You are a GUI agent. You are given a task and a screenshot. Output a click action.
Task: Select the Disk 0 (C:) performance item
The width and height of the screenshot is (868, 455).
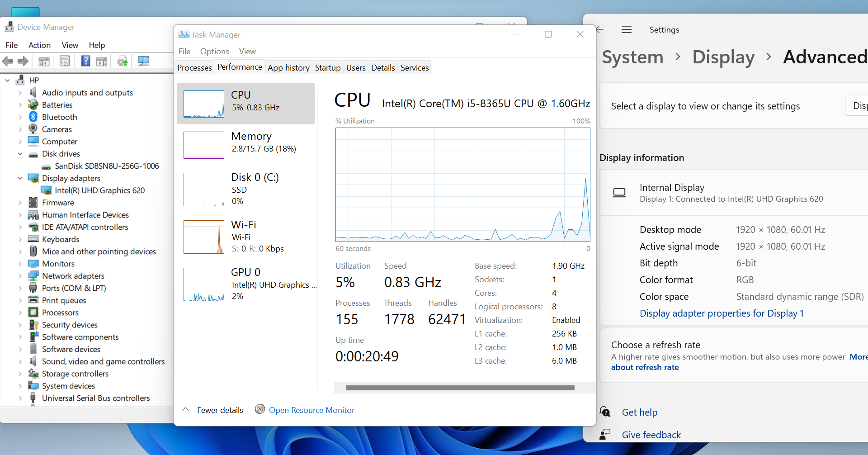point(245,190)
